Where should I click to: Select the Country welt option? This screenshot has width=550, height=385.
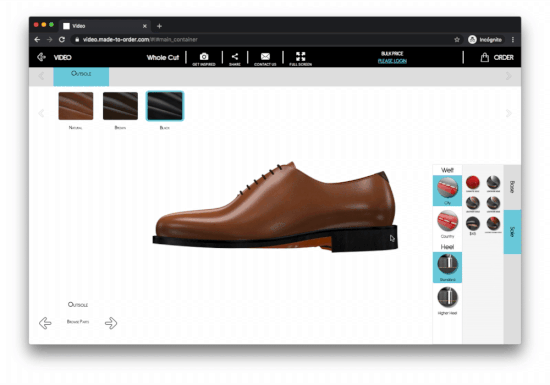447,224
